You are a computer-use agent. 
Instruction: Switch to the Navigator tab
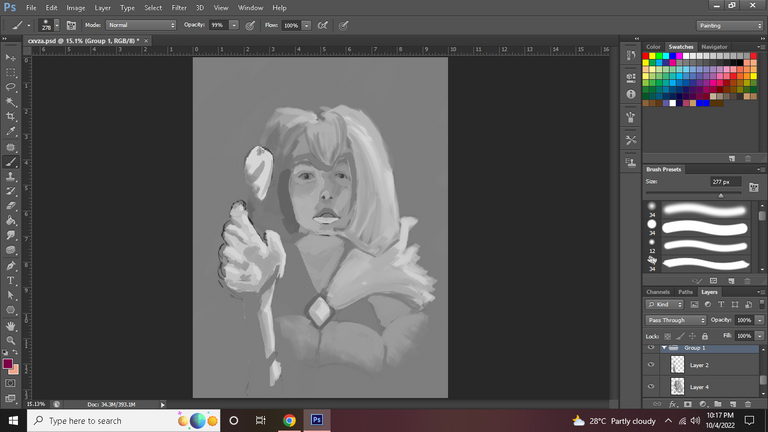(714, 47)
